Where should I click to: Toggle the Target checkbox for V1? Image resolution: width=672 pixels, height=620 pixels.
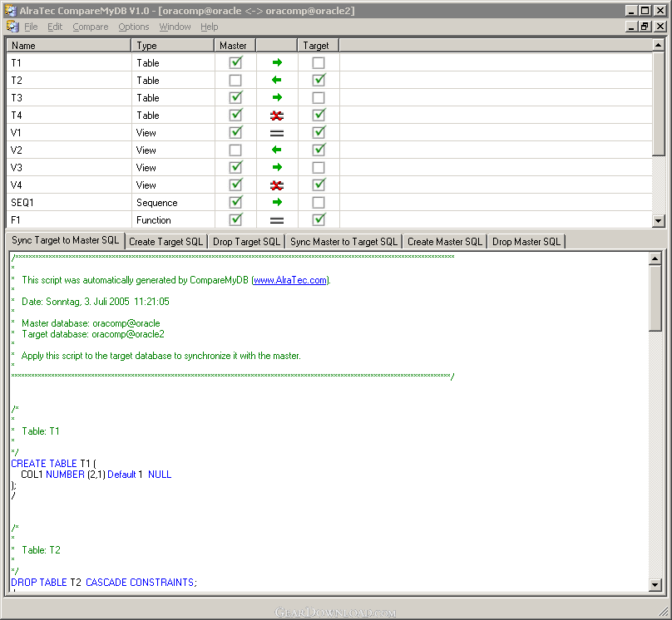point(319,133)
